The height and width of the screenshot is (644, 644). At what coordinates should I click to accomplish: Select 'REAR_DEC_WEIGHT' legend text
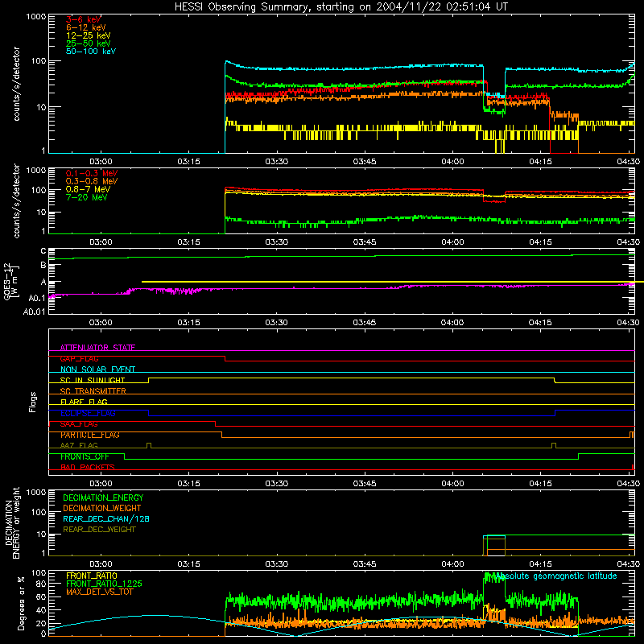pyautogui.click(x=99, y=530)
